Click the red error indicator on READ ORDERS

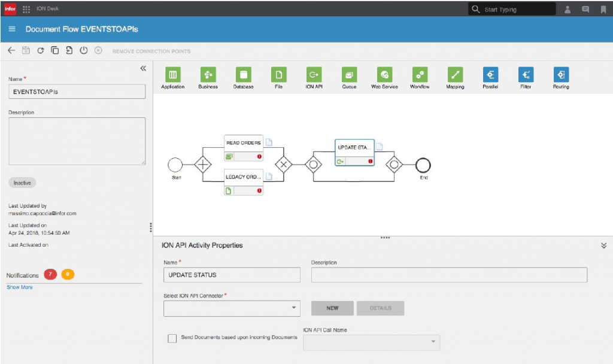click(259, 156)
